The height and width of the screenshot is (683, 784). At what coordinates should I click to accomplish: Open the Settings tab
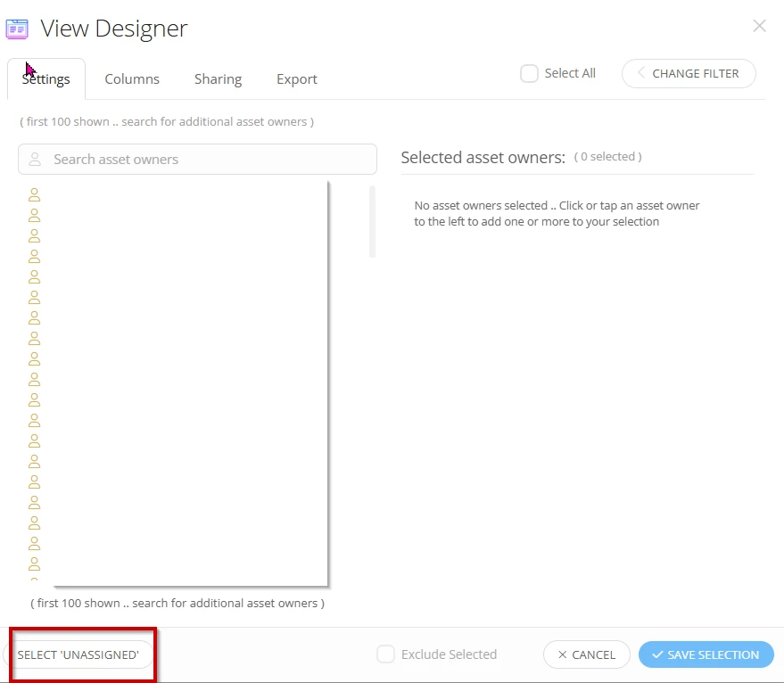[x=46, y=79]
